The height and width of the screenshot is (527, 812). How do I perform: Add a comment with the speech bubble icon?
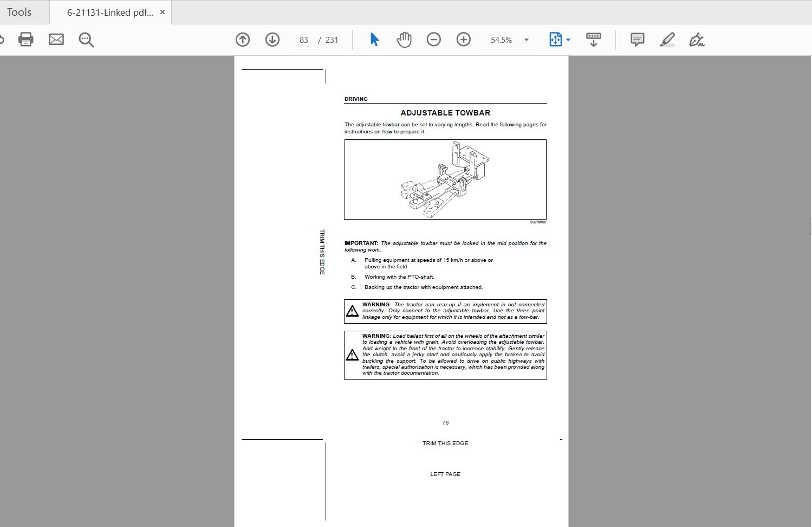coord(638,40)
